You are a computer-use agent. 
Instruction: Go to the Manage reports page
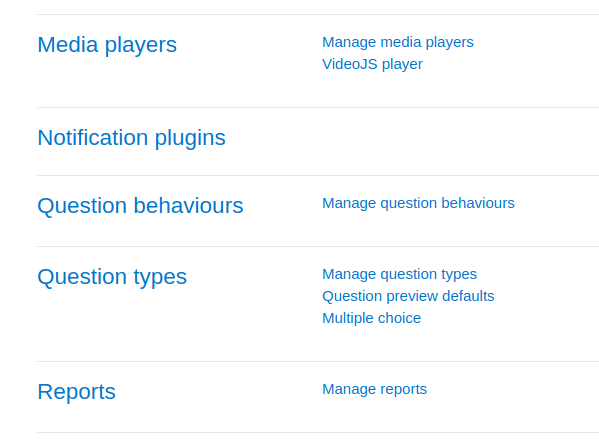tap(374, 389)
